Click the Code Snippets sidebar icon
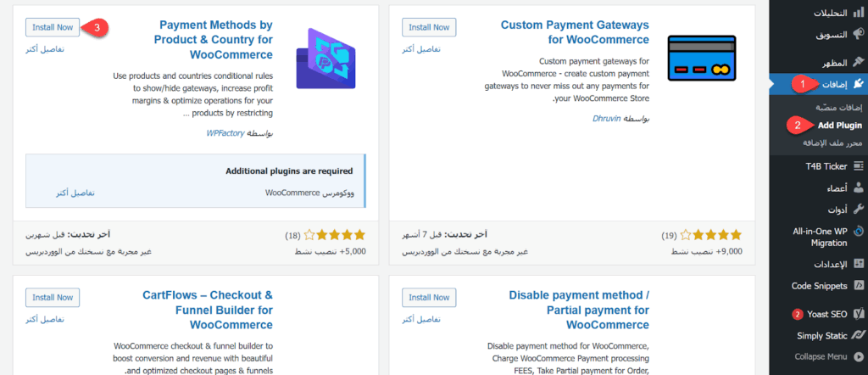Viewport: 868px width, 375px height. tap(858, 285)
